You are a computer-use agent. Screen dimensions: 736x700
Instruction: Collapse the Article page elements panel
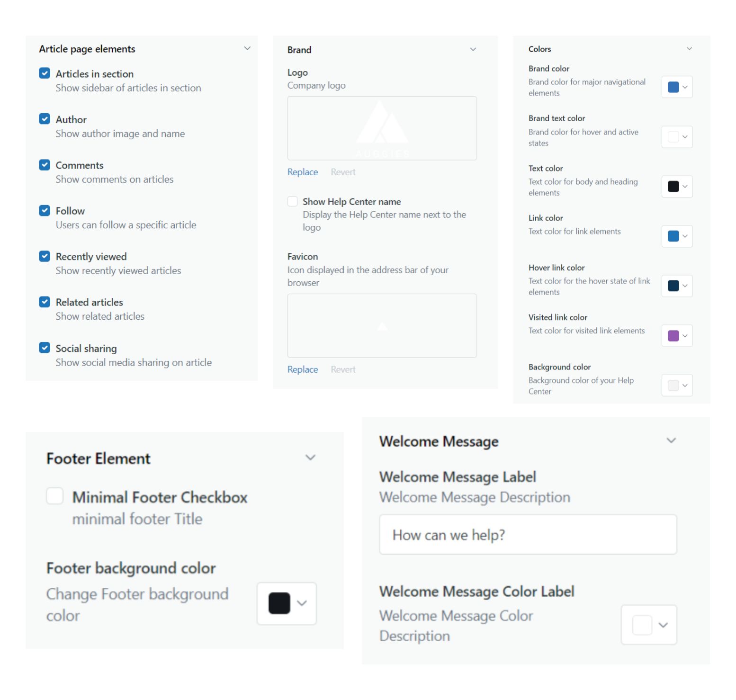point(247,48)
